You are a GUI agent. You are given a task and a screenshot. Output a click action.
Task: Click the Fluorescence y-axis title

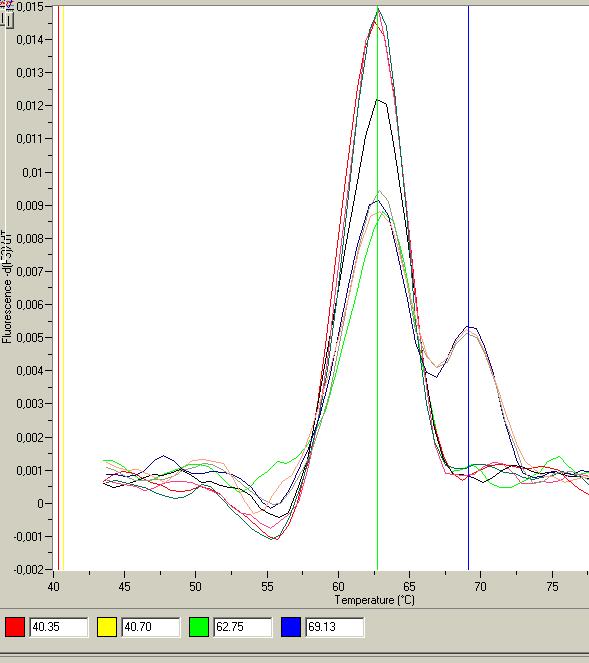pos(7,287)
